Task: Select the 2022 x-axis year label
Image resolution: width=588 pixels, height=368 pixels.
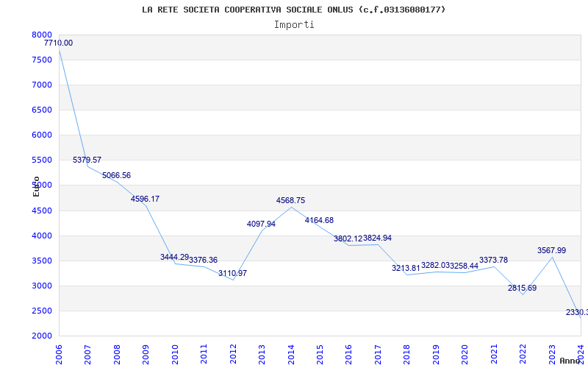Action: (523, 354)
